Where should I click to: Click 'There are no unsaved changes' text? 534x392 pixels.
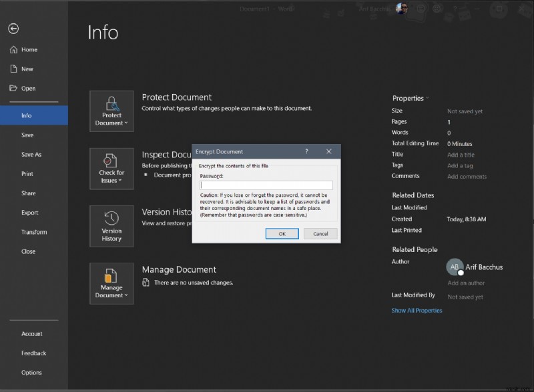point(194,283)
